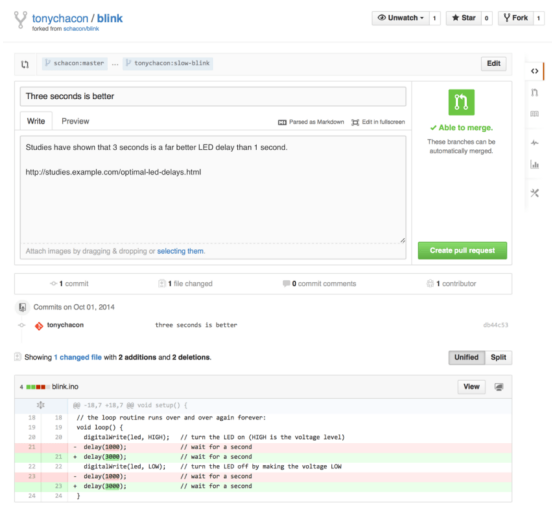The height and width of the screenshot is (505, 555).
Task: Click the tonychacon commit avatar icon
Action: tap(39, 326)
